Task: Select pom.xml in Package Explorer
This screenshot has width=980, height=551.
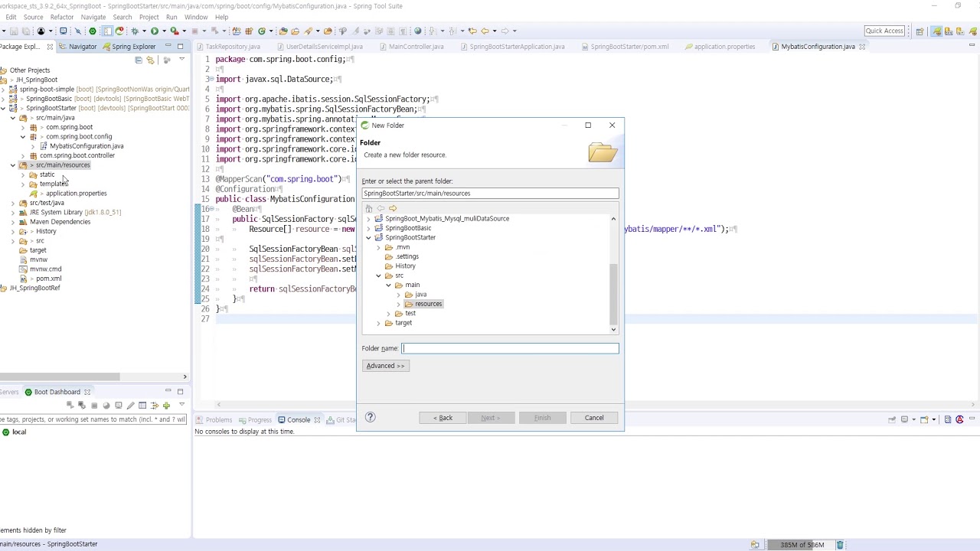Action: click(48, 279)
